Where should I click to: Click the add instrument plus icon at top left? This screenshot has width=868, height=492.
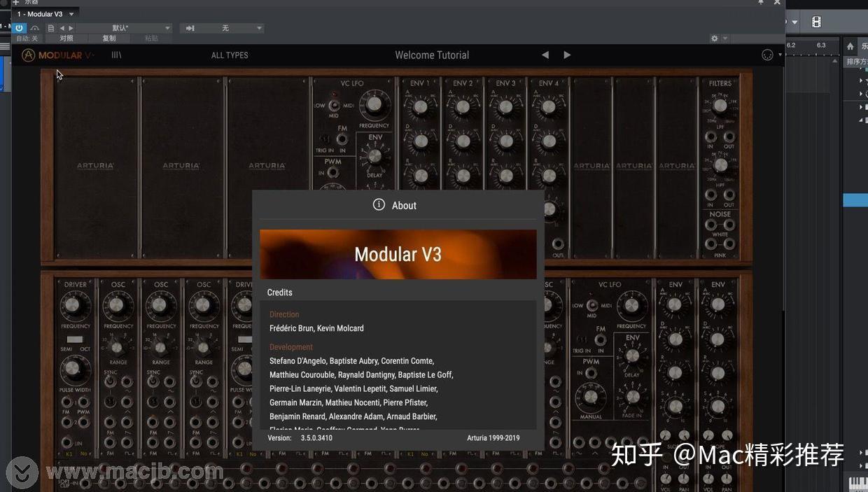point(15,3)
